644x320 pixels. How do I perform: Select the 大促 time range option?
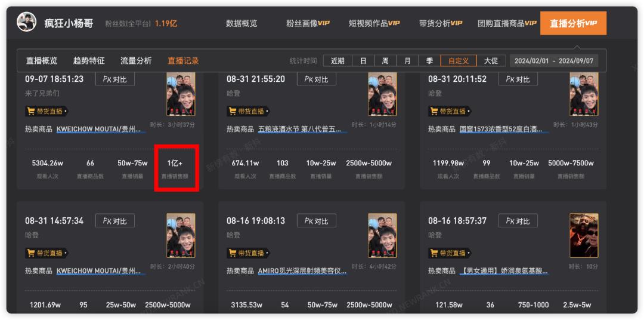(491, 61)
